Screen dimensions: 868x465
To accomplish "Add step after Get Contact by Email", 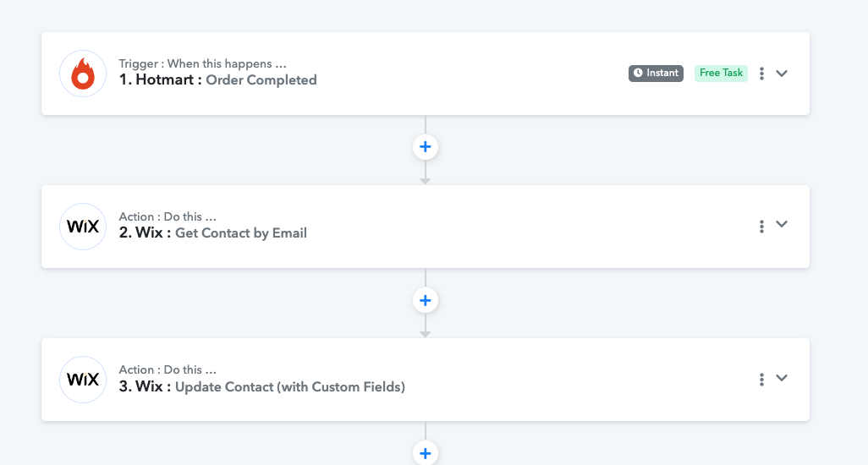I will (x=426, y=300).
